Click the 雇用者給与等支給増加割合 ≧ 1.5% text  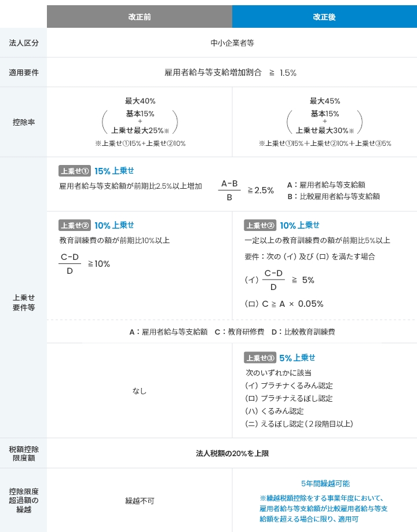pyautogui.click(x=231, y=72)
